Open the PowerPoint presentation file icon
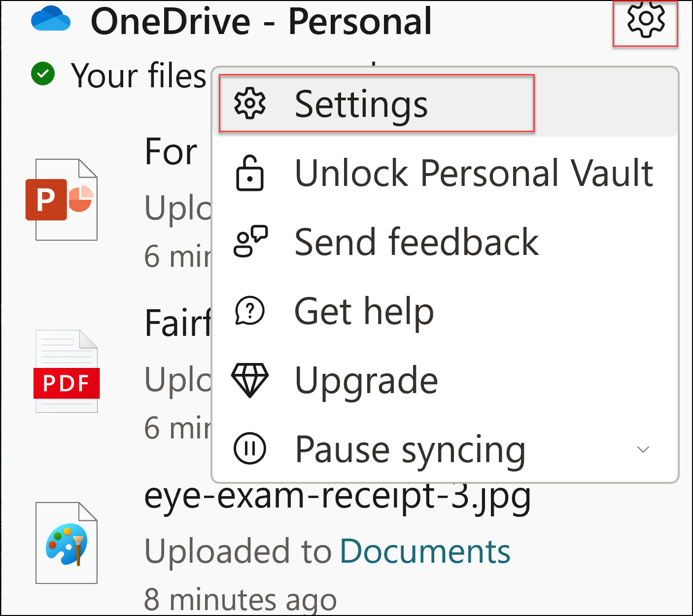Screen dimensions: 693x616 66,199
